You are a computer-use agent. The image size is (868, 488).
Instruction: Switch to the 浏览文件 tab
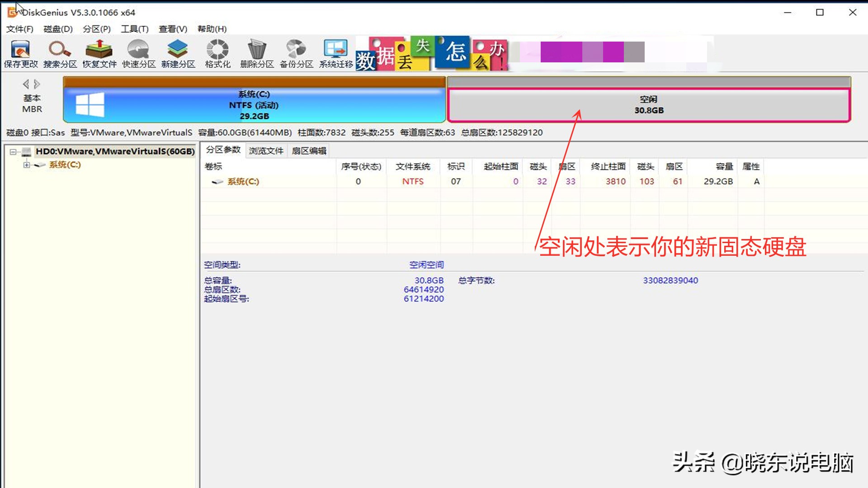click(266, 150)
